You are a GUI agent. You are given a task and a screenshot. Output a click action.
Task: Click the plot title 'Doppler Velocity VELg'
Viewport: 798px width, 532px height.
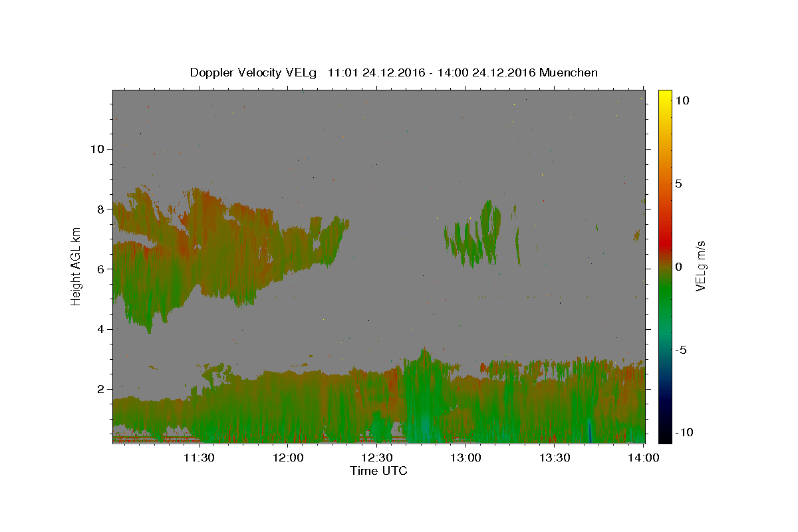point(255,72)
